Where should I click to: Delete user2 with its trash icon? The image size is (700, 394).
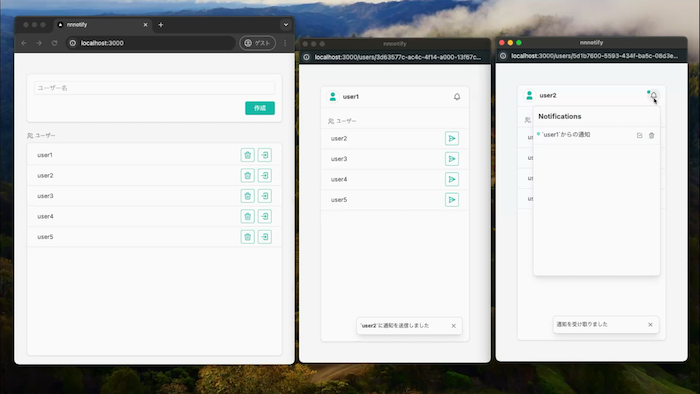[x=248, y=175]
